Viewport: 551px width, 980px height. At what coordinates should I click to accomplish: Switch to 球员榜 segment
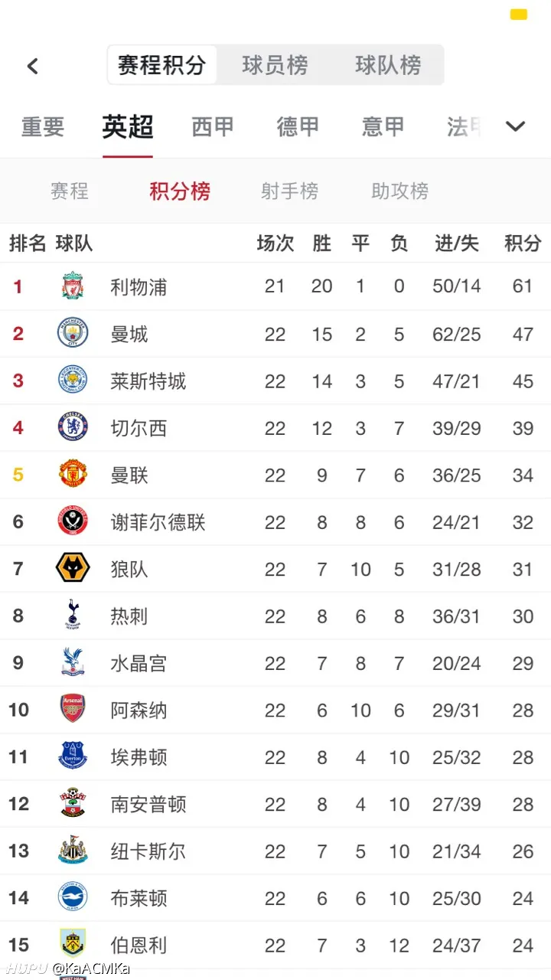[x=275, y=65]
